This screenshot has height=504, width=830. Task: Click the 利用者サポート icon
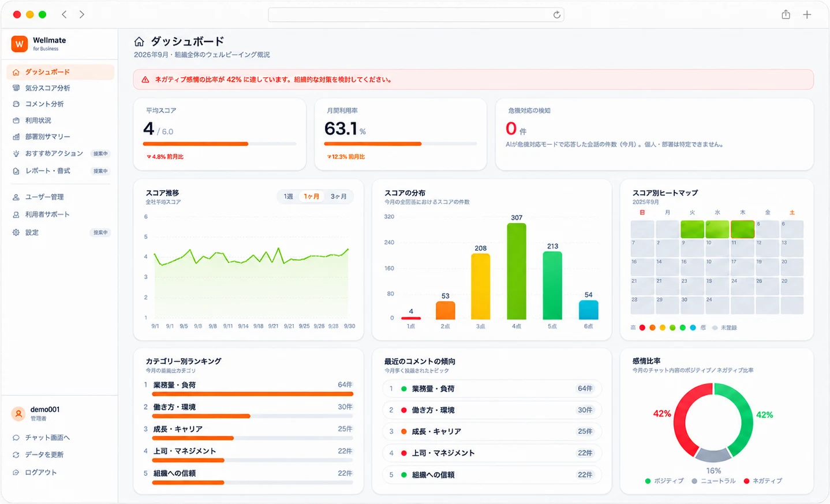coord(16,215)
